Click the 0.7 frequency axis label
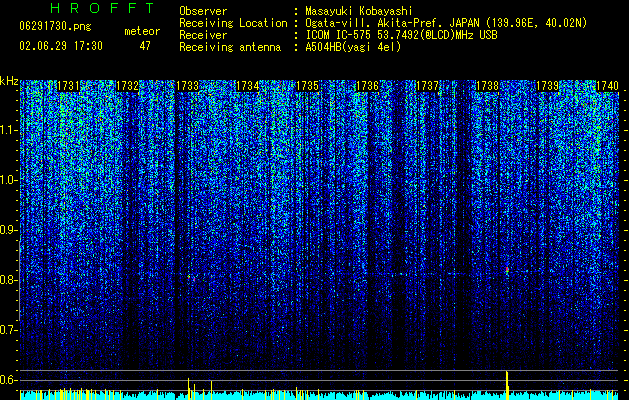The image size is (629, 400). coord(8,330)
